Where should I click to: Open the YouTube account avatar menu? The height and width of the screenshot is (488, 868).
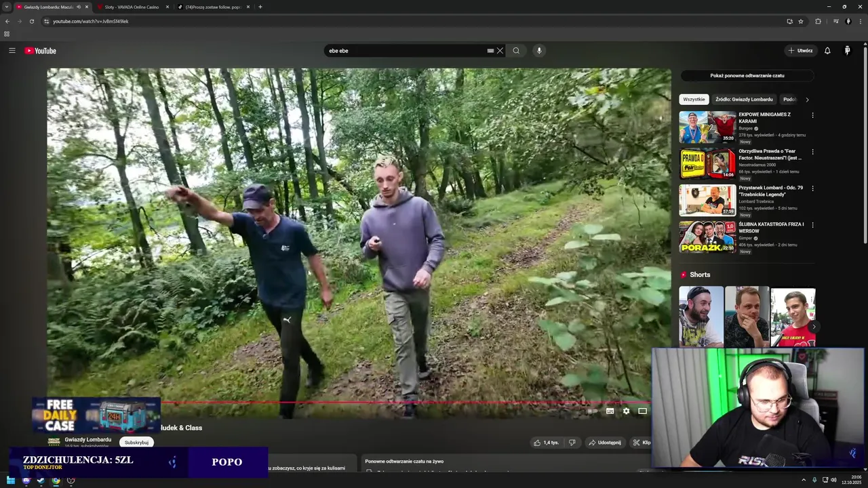[x=847, y=51]
